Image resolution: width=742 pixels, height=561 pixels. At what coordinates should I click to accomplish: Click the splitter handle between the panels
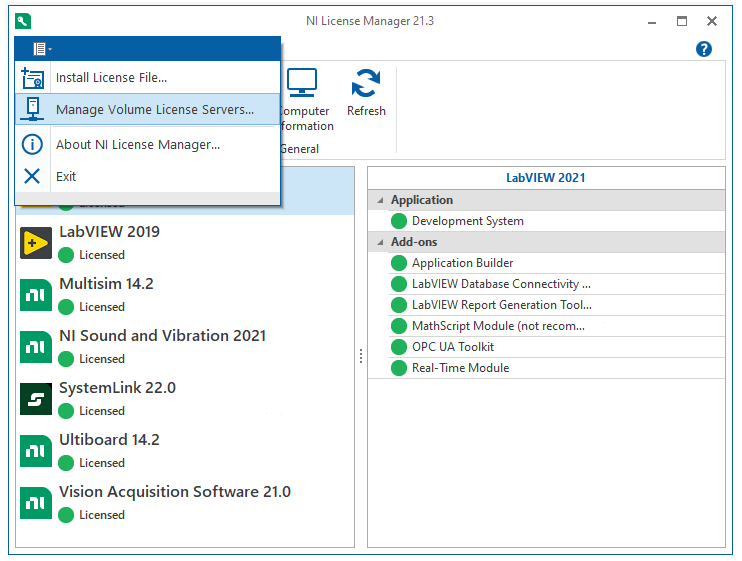point(361,357)
